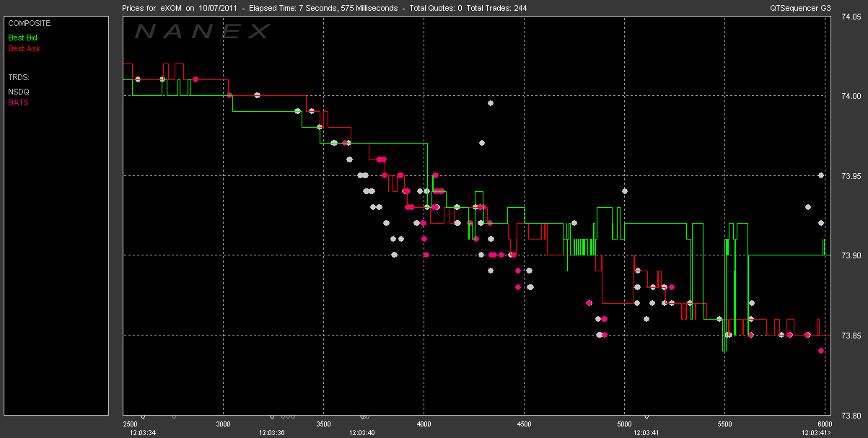The image size is (868, 438).
Task: Click the lowest BATS trade dot at far right
Action: point(822,351)
